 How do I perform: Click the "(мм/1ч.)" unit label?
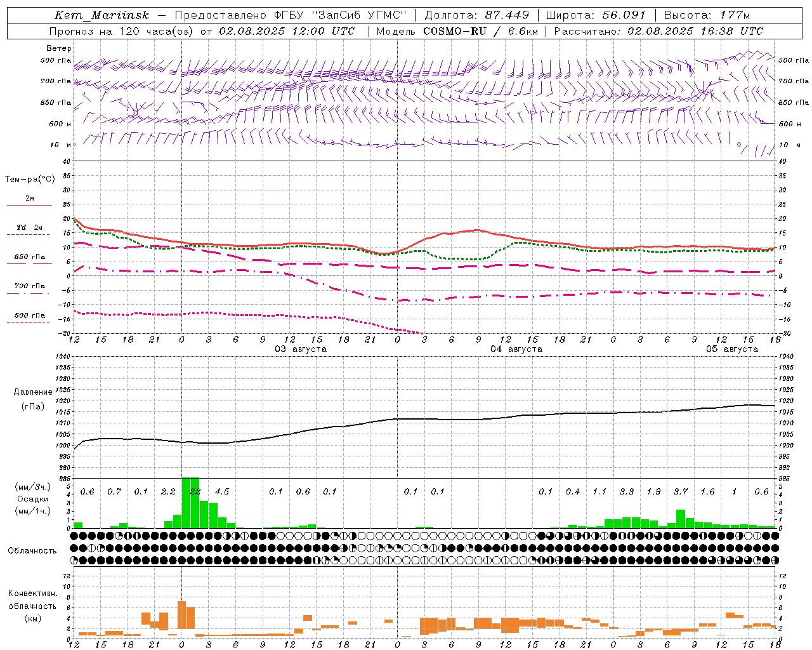tap(33, 511)
